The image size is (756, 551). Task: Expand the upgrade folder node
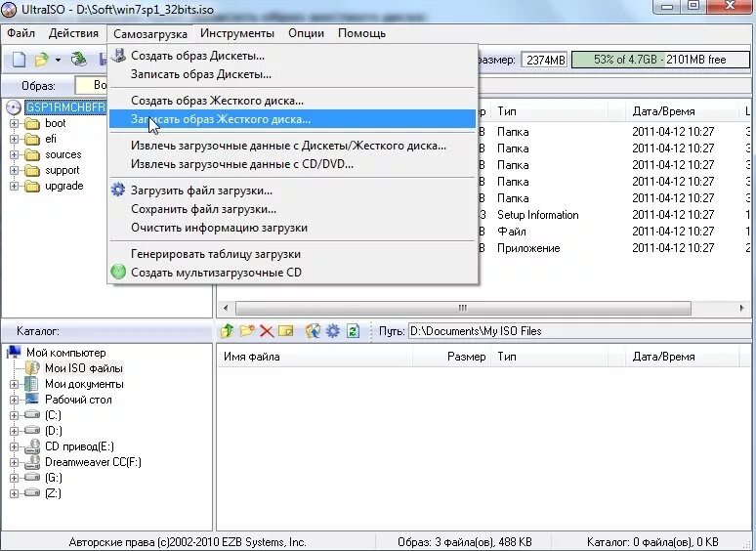click(14, 186)
